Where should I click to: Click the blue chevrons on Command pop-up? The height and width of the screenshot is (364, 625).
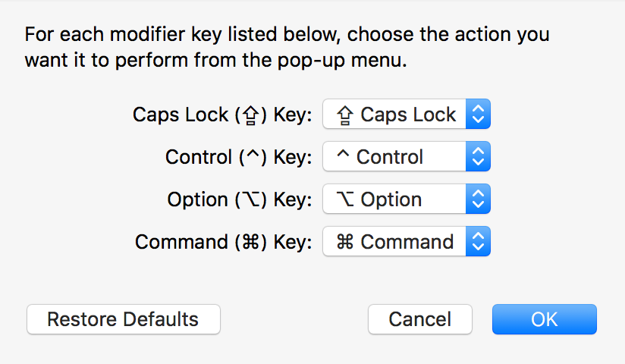(478, 242)
